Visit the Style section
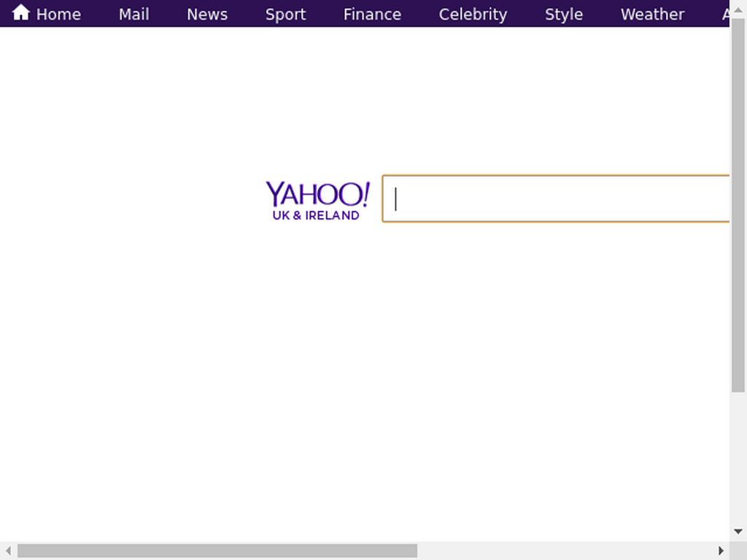747x560 pixels. (x=564, y=15)
